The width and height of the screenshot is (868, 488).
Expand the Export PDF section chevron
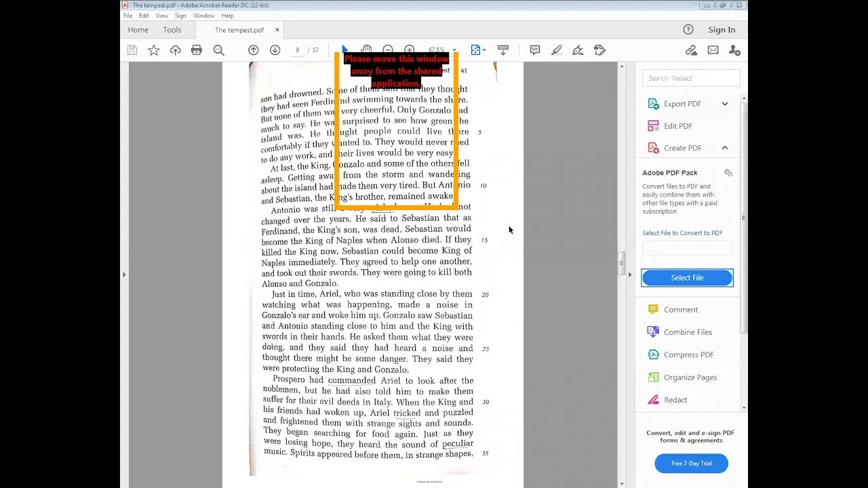725,104
